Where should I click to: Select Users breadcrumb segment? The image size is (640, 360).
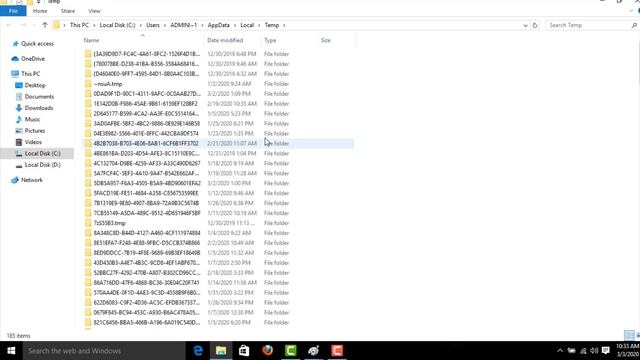[153, 25]
